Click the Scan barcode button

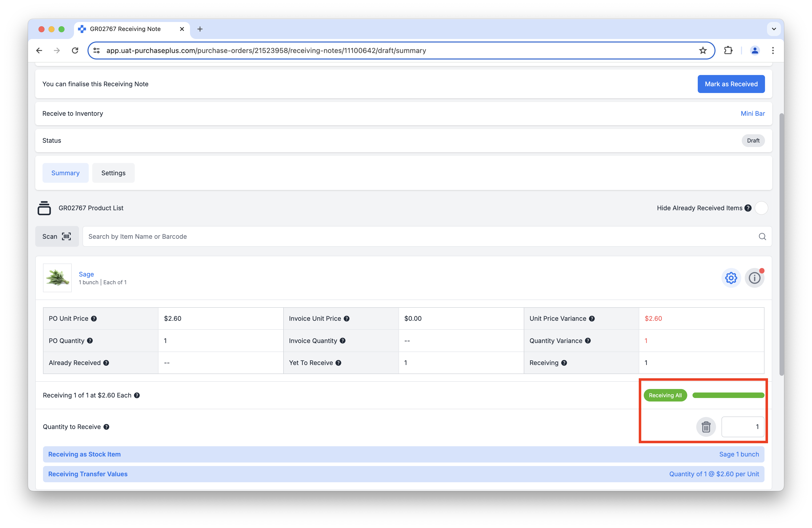tap(57, 236)
